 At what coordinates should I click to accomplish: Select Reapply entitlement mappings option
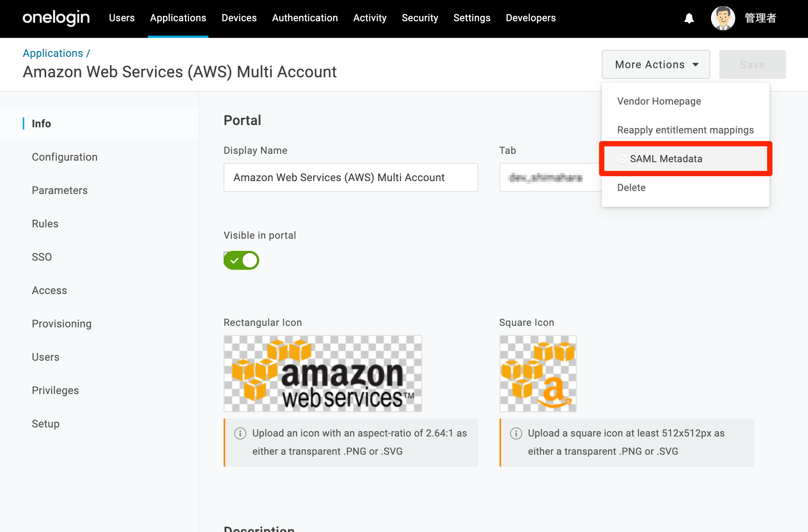(x=686, y=130)
